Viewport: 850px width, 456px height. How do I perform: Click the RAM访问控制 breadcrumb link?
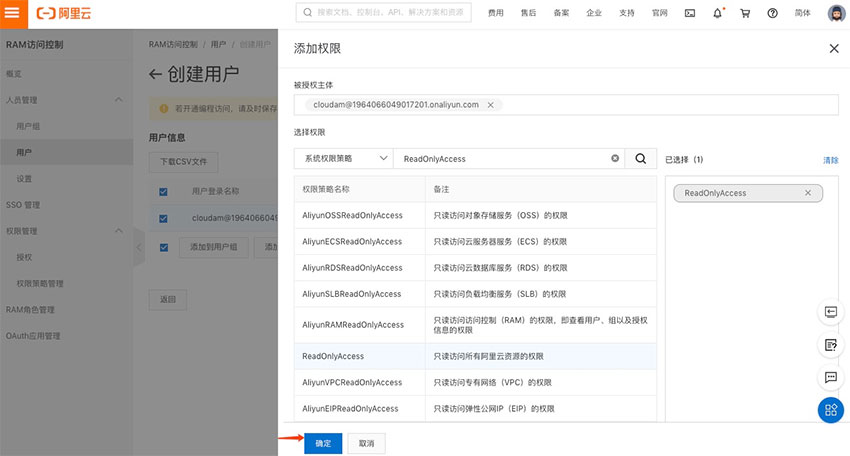tap(173, 44)
